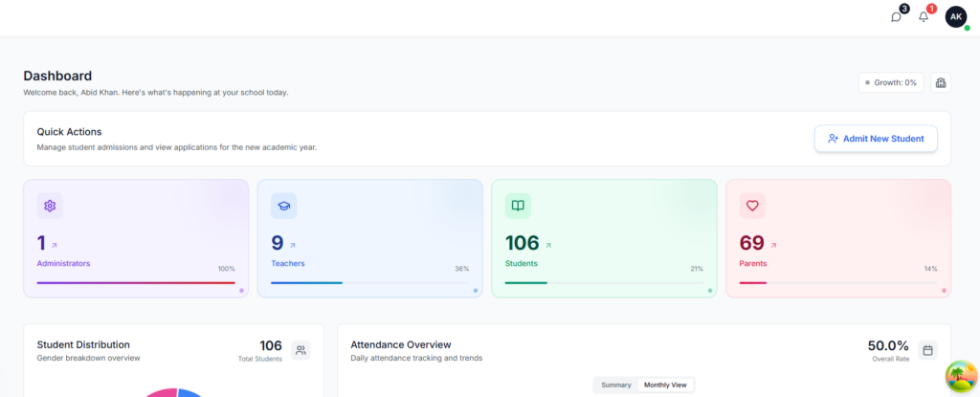The image size is (980, 397).
Task: Switch to the Summary tab
Action: click(616, 386)
